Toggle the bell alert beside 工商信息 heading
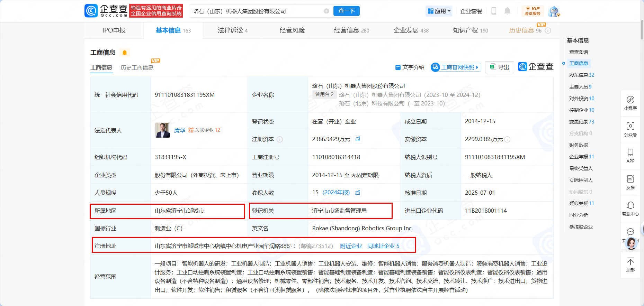 tap(125, 53)
